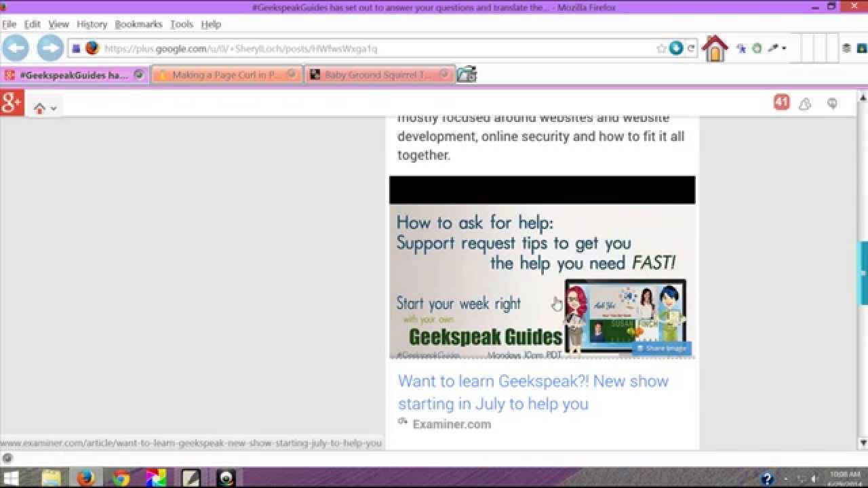
Task: Click the Examiner.com source link
Action: point(452,424)
